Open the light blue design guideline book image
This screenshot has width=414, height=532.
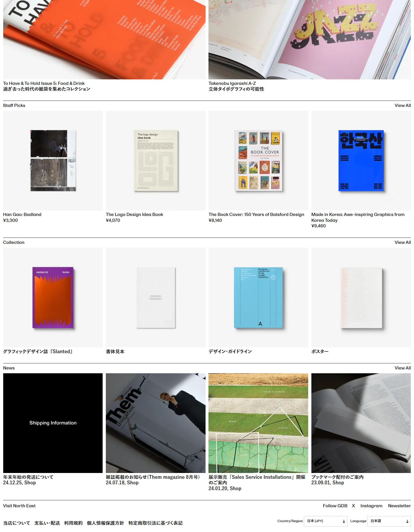(x=258, y=297)
